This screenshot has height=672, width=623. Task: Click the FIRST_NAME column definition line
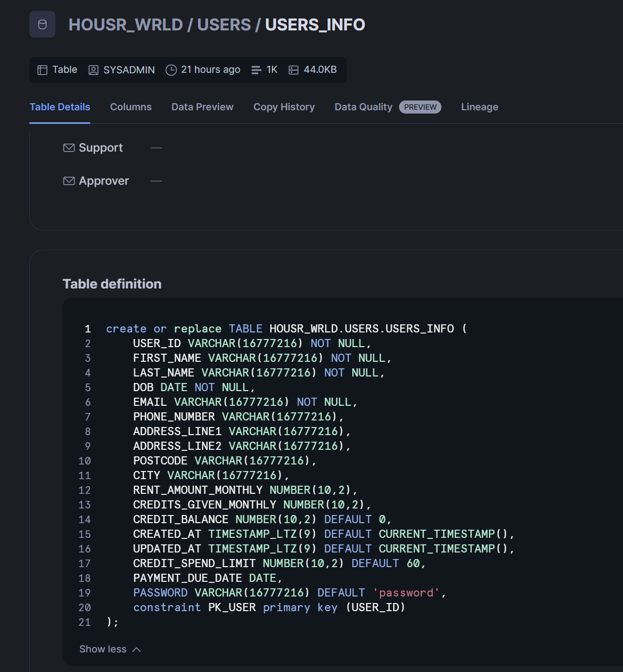coord(263,358)
